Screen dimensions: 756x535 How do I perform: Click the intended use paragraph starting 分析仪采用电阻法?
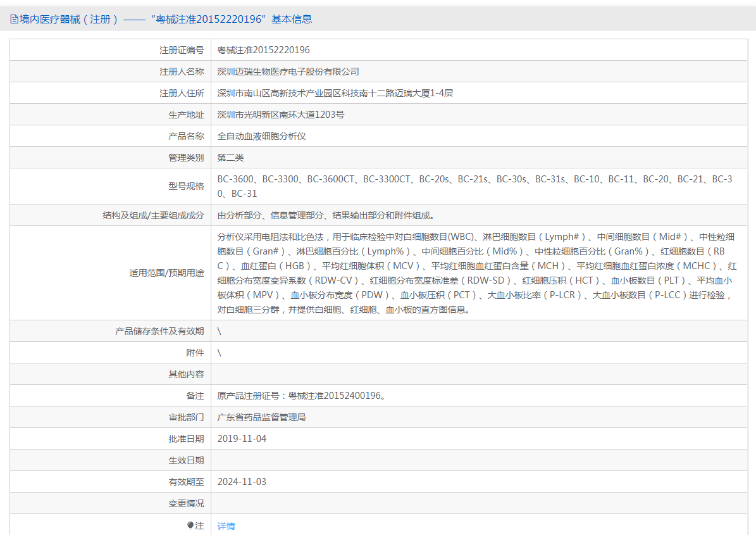tap(477, 273)
